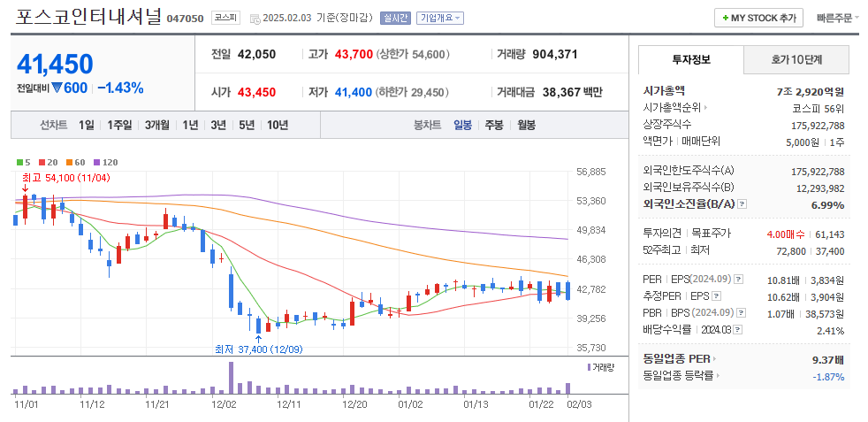Select the 10년 line chart period
Image resolution: width=868 pixels, height=422 pixels.
click(278, 125)
